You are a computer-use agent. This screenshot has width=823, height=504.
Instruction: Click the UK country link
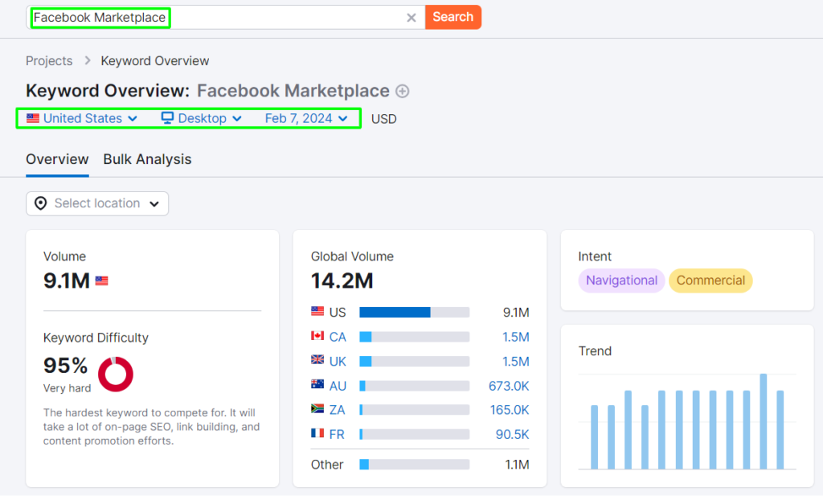click(338, 362)
